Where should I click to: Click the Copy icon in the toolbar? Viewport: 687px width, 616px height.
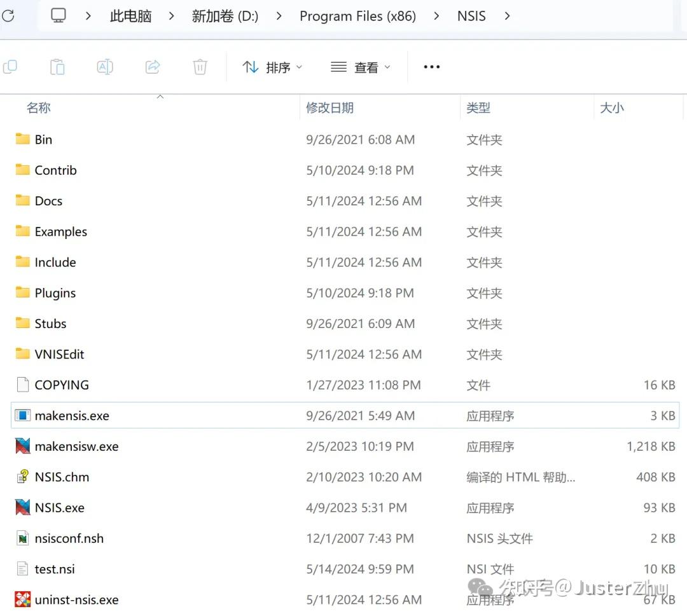click(10, 66)
